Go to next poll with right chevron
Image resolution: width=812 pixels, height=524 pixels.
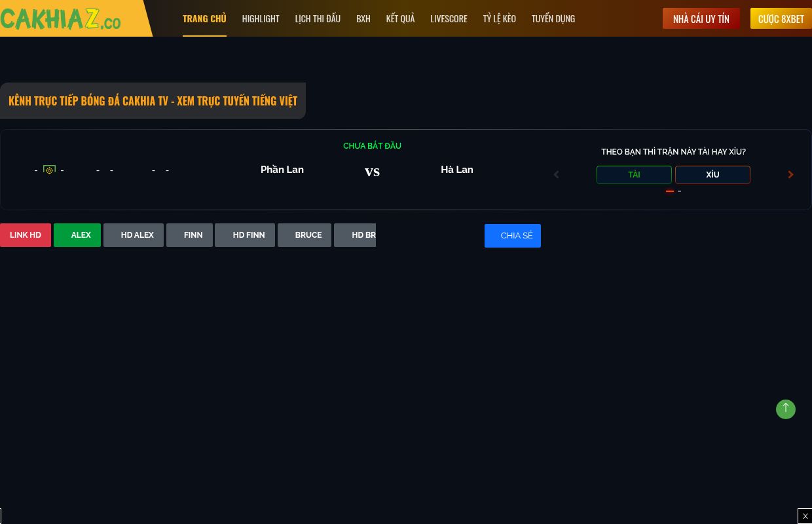coord(790,175)
